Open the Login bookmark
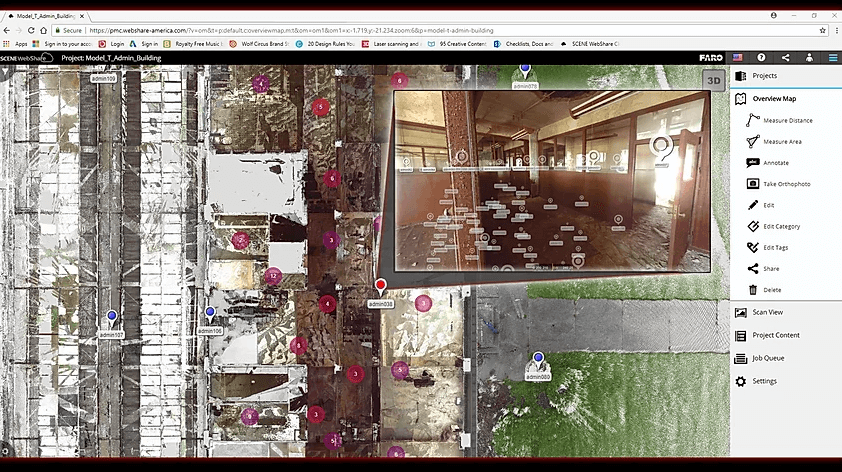Viewport: 842px width, 472px height. point(112,44)
